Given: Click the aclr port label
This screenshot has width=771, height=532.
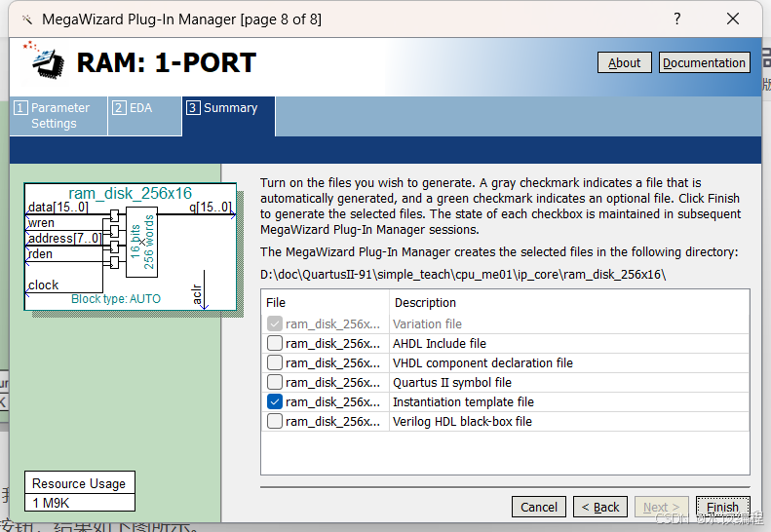Looking at the screenshot, I should click(x=197, y=294).
